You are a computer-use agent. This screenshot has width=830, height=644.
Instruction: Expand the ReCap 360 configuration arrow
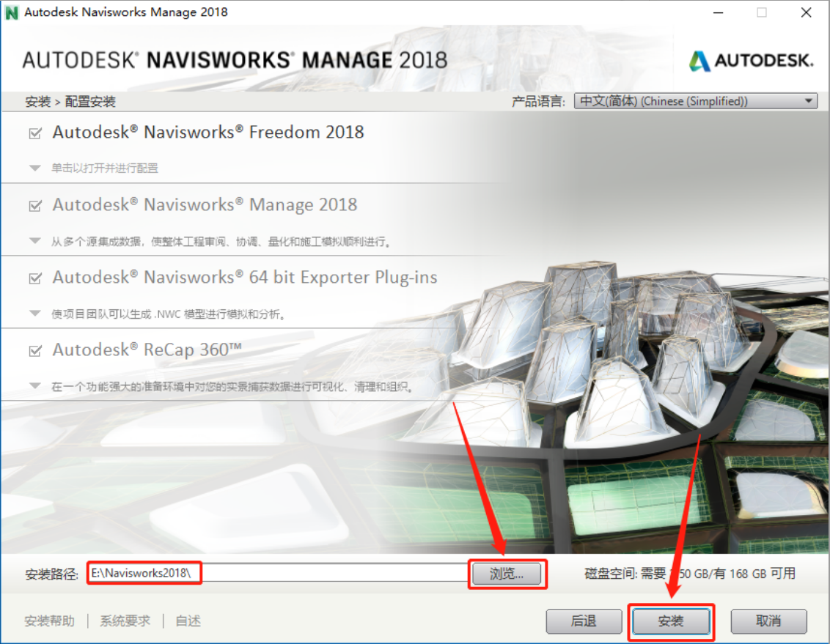coord(34,386)
